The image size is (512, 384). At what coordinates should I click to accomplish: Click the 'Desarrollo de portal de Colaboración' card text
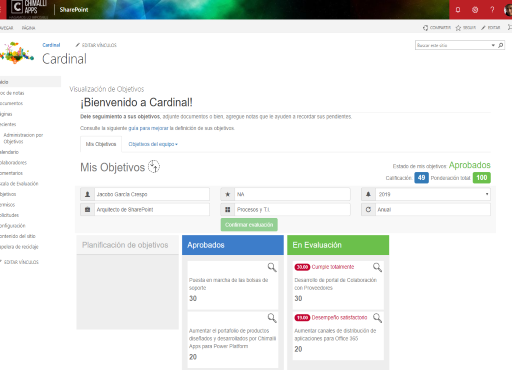pos(335,284)
